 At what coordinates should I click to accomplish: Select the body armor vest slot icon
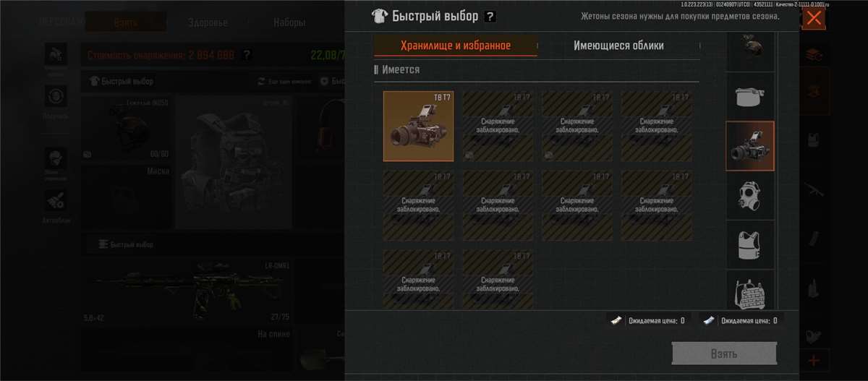pyautogui.click(x=750, y=244)
